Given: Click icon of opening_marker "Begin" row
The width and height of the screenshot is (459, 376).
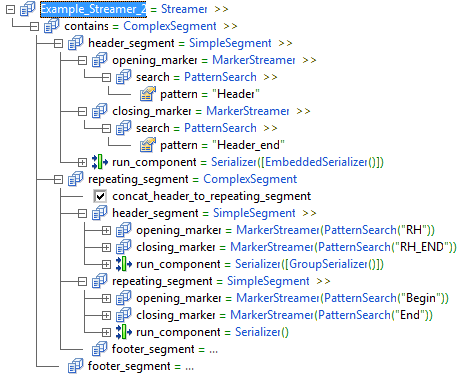Looking at the screenshot, I should tap(124, 298).
